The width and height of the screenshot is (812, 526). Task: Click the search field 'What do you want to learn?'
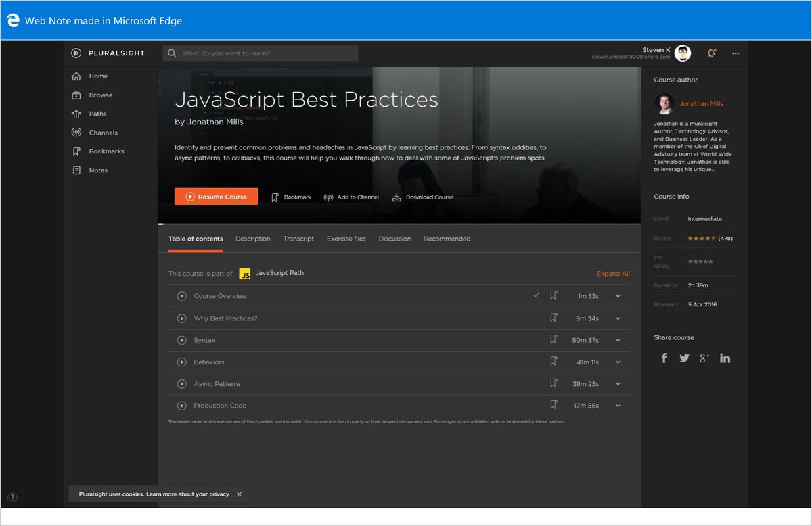261,53
